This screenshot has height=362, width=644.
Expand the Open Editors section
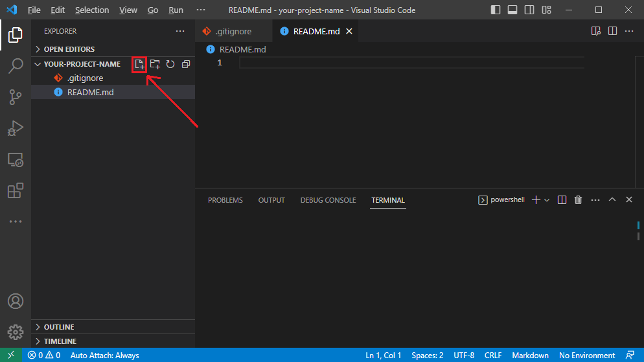[x=69, y=49]
